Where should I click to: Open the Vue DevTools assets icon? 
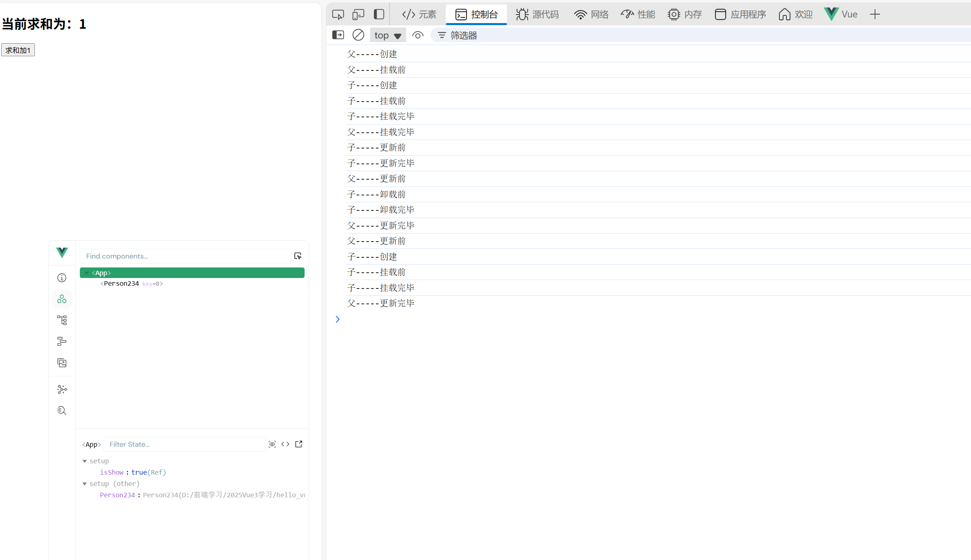click(62, 363)
